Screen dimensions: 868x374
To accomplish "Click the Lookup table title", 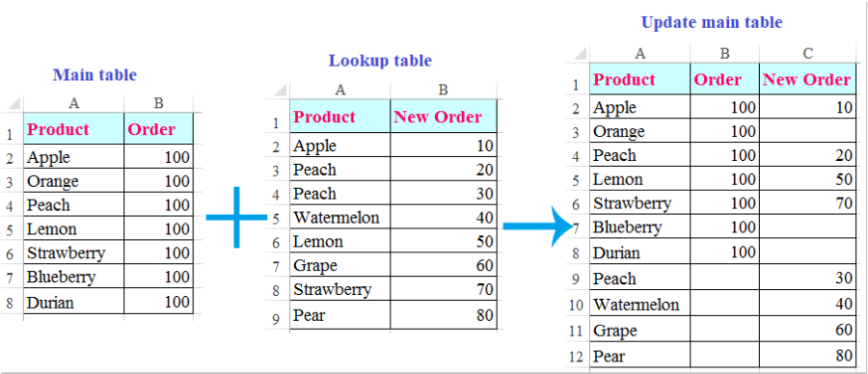I will [380, 61].
